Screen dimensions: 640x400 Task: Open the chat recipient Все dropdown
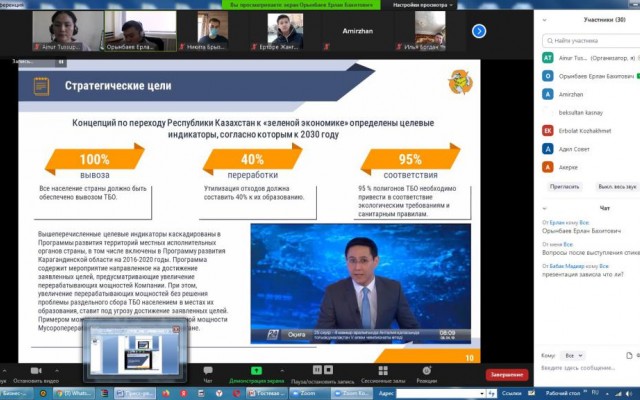point(573,356)
